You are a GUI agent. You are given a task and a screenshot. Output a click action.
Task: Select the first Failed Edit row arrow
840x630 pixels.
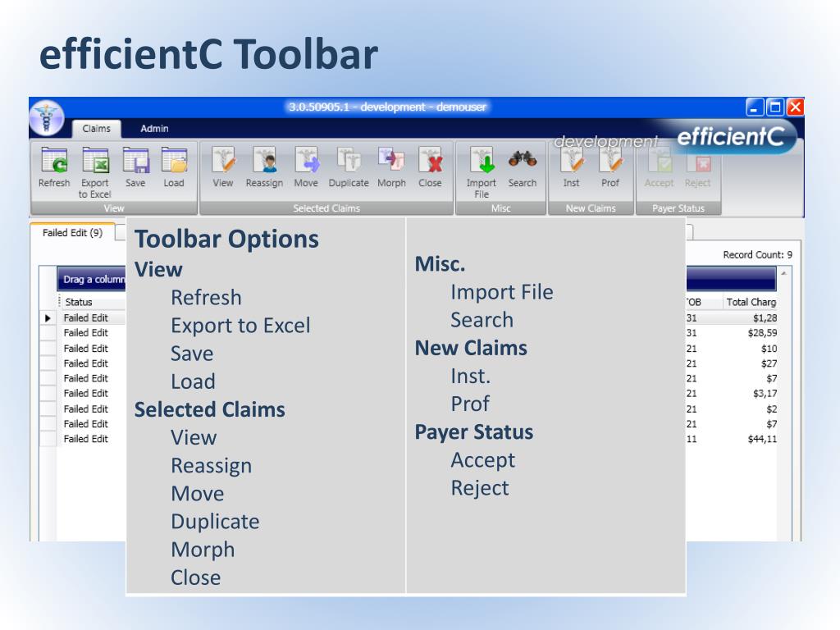click(48, 317)
